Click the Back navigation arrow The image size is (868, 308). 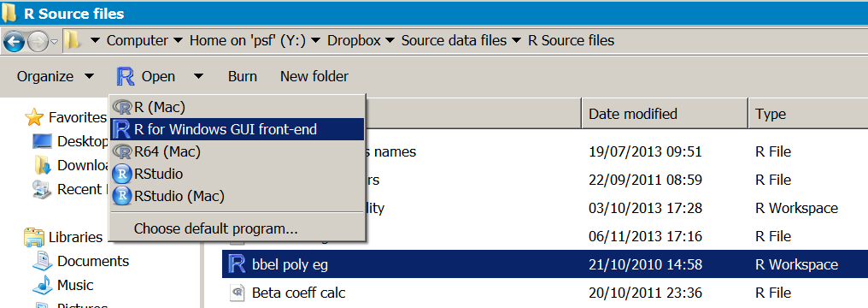point(14,42)
